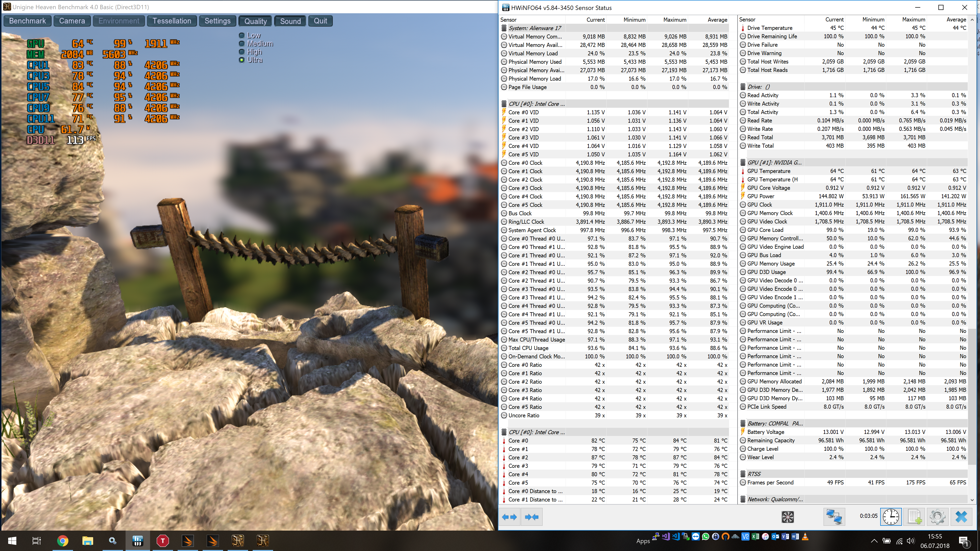The height and width of the screenshot is (551, 980).
Task: Reset the elapsed time clock in HWiNFO
Action: pos(891,517)
